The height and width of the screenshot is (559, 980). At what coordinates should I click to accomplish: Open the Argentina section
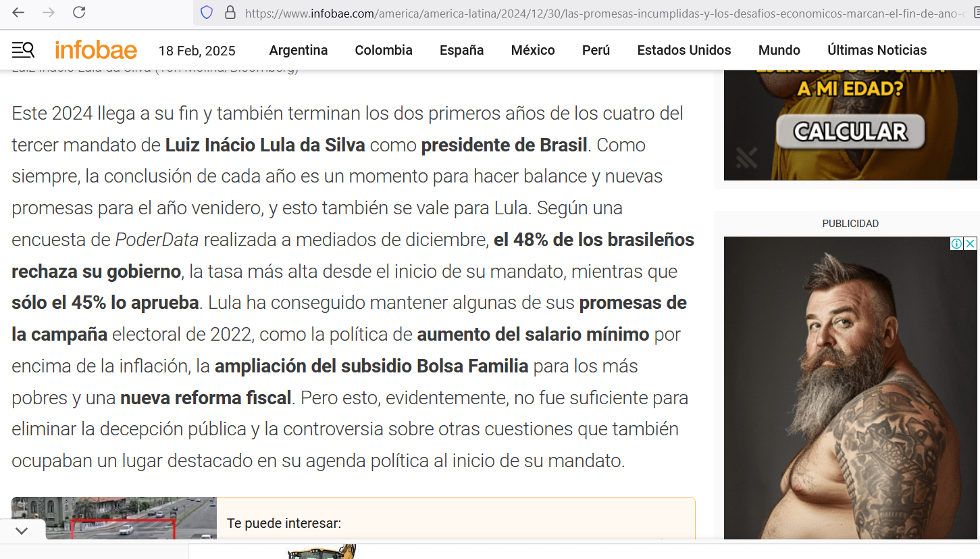click(299, 50)
